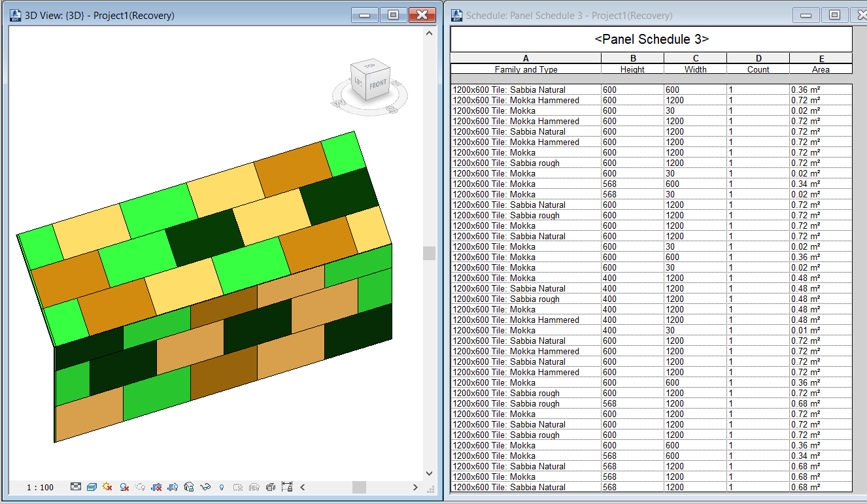This screenshot has height=504, width=867.
Task: Select the 0.01 m² area cell
Action: [x=821, y=330]
